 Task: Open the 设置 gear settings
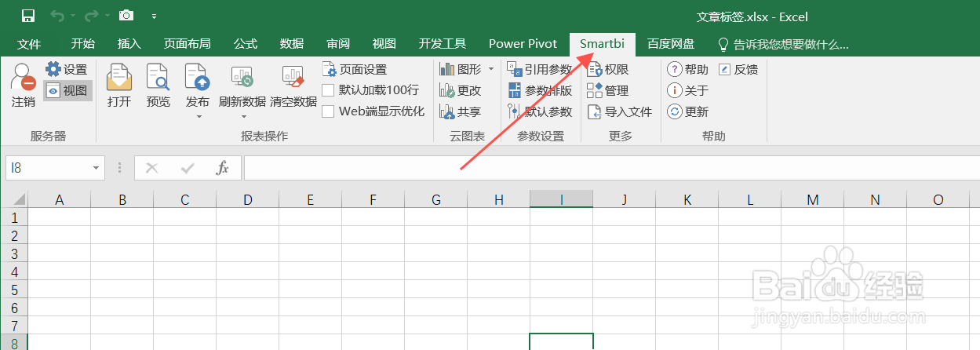click(66, 69)
